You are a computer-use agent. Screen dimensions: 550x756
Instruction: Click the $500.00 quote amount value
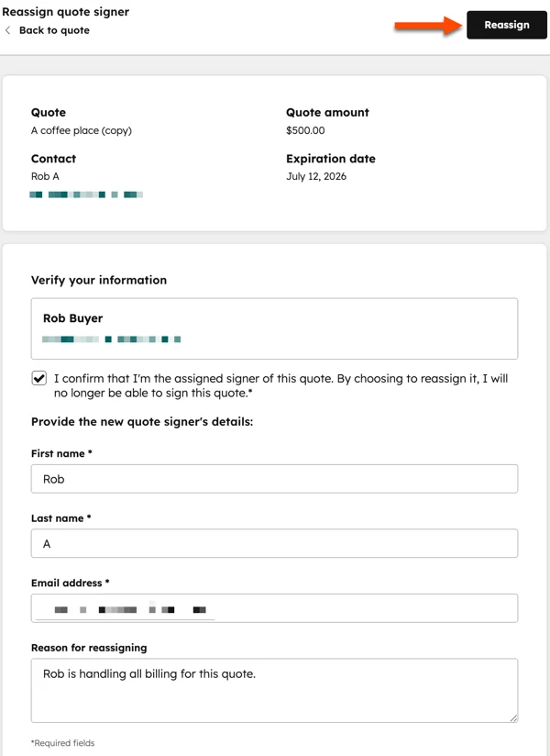coord(305,130)
